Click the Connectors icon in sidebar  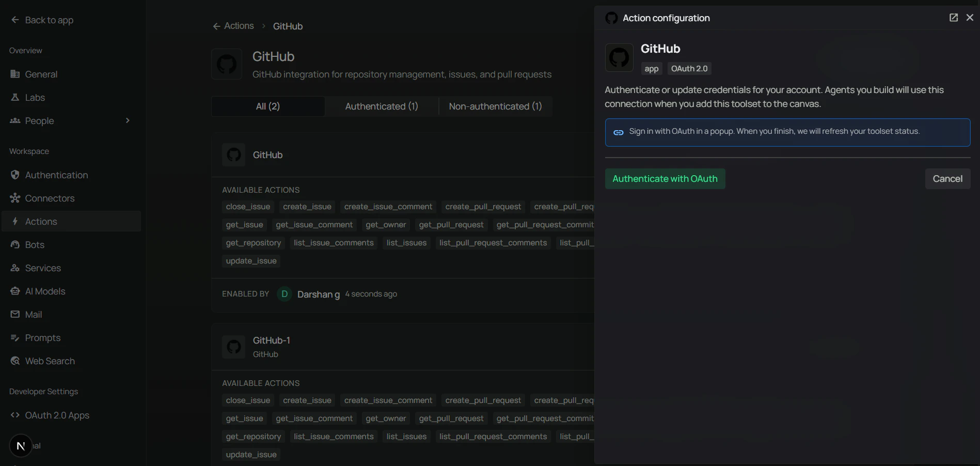tap(15, 198)
